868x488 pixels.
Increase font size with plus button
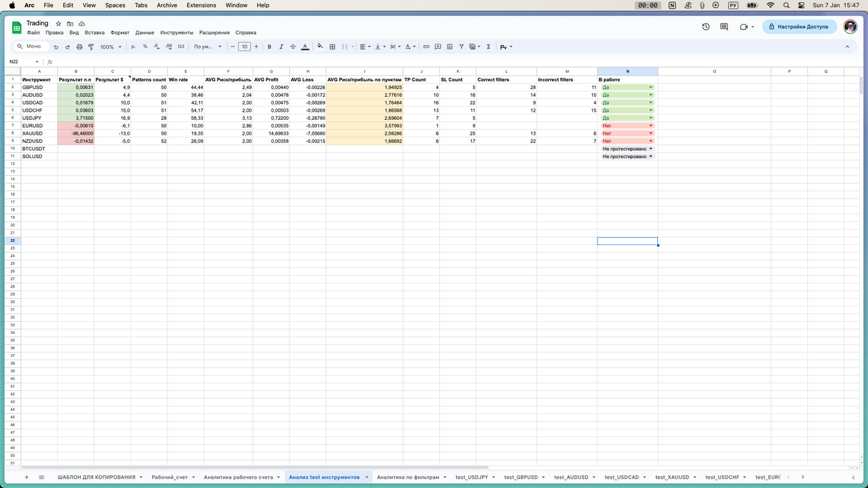tap(256, 47)
